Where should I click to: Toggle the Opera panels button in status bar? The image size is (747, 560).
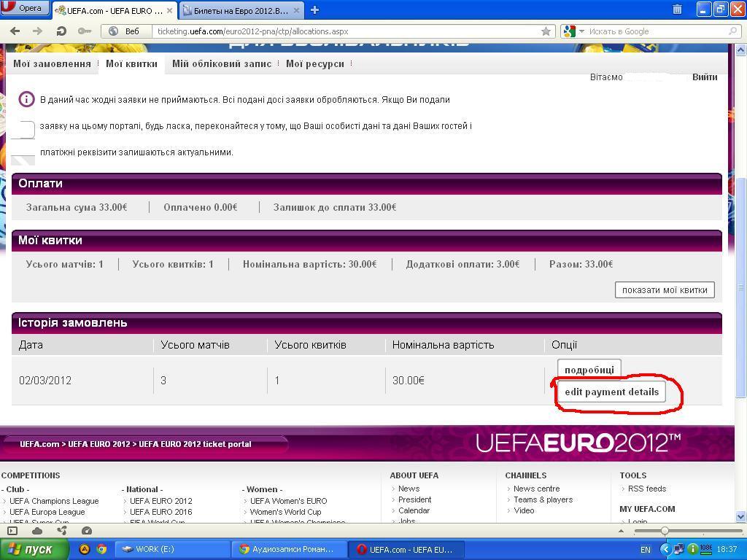tap(12, 531)
